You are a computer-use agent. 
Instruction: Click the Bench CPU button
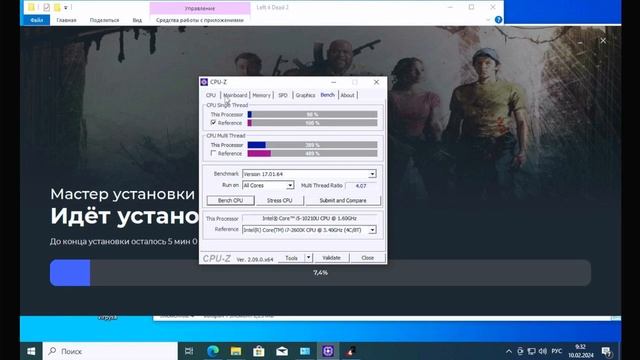[x=230, y=200]
